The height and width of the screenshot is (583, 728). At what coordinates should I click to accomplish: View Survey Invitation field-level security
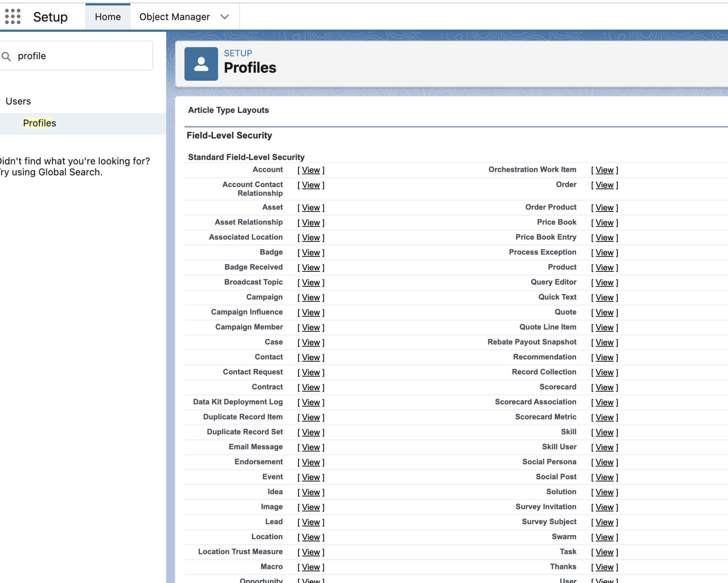pos(604,507)
